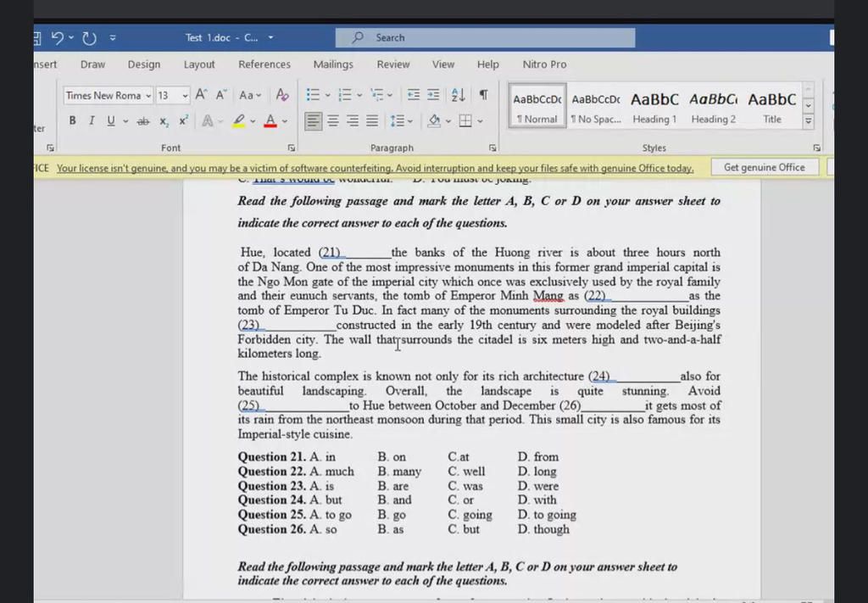The image size is (868, 603).
Task: Click the Line and Paragraph Spacing icon
Action: (398, 120)
